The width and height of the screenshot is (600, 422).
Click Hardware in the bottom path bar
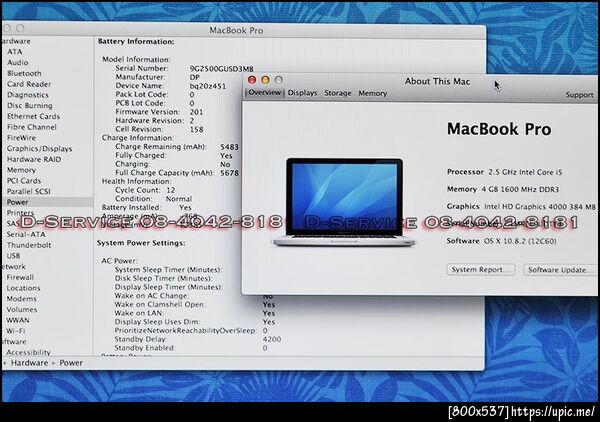tap(29, 363)
